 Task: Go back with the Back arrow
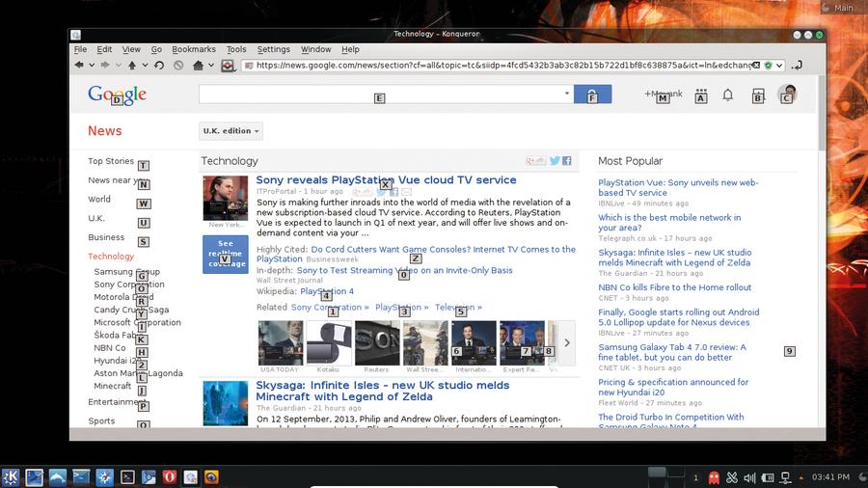click(x=79, y=66)
